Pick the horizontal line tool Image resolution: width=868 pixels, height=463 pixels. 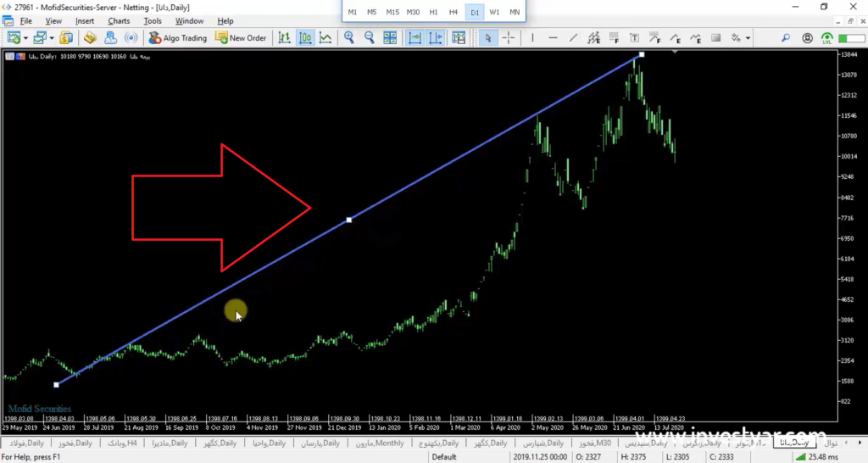point(553,37)
